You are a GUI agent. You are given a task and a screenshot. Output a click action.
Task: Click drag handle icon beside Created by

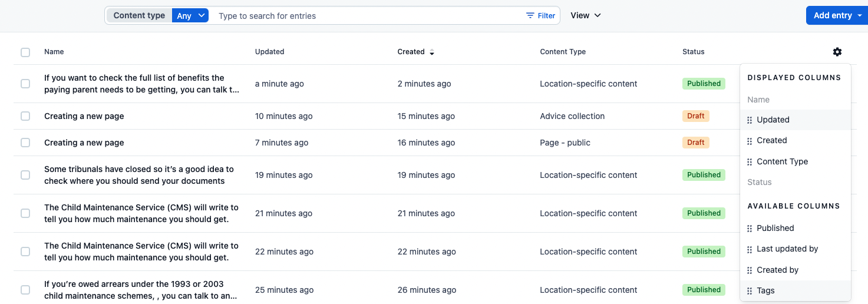(750, 270)
